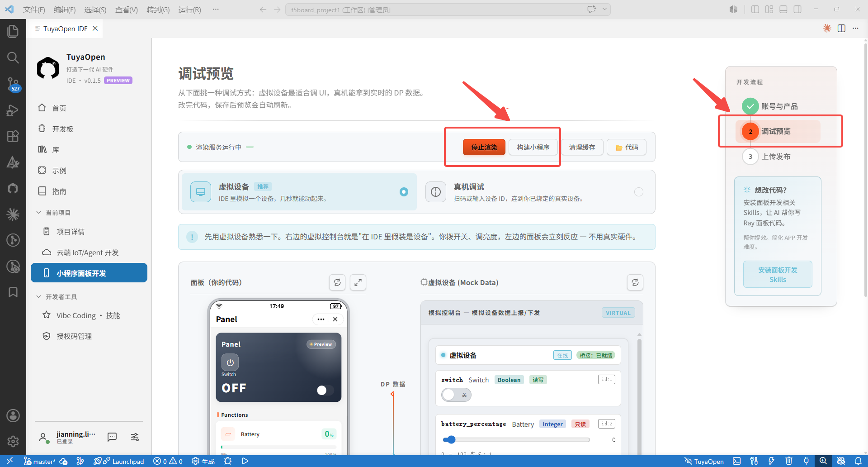
Task: Open 指南 in sidebar
Action: click(89, 191)
